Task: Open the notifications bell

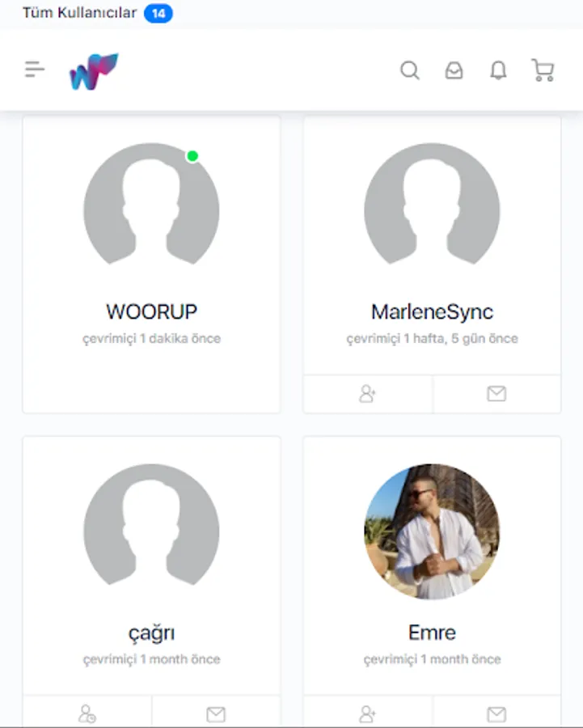Action: click(x=499, y=70)
